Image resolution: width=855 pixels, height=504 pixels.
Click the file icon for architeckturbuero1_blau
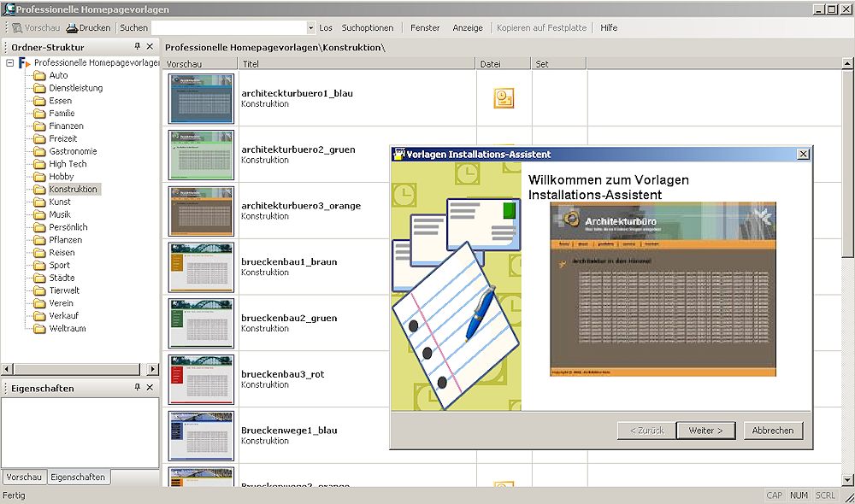click(504, 98)
